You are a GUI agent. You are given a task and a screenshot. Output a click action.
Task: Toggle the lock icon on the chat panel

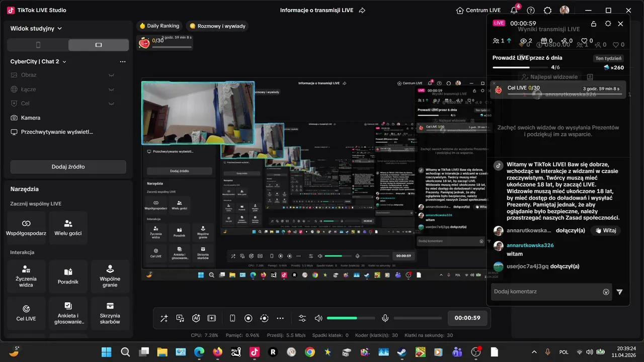click(x=594, y=24)
